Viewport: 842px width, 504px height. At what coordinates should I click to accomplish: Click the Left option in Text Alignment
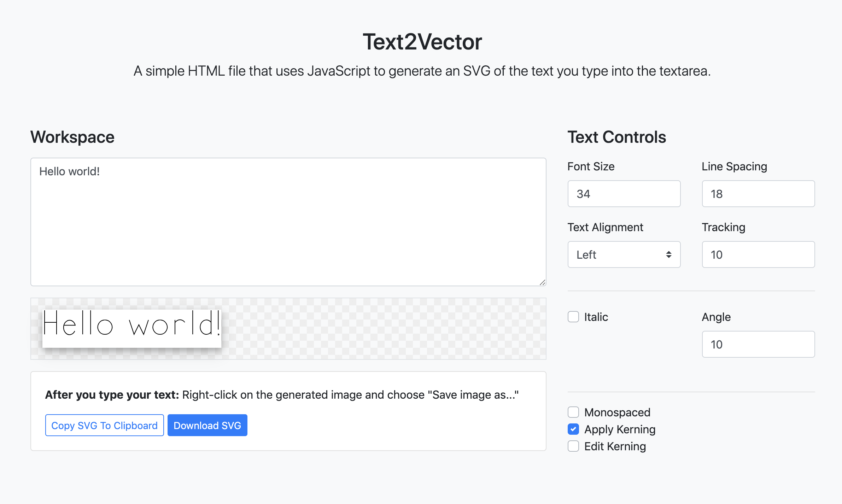coord(586,254)
